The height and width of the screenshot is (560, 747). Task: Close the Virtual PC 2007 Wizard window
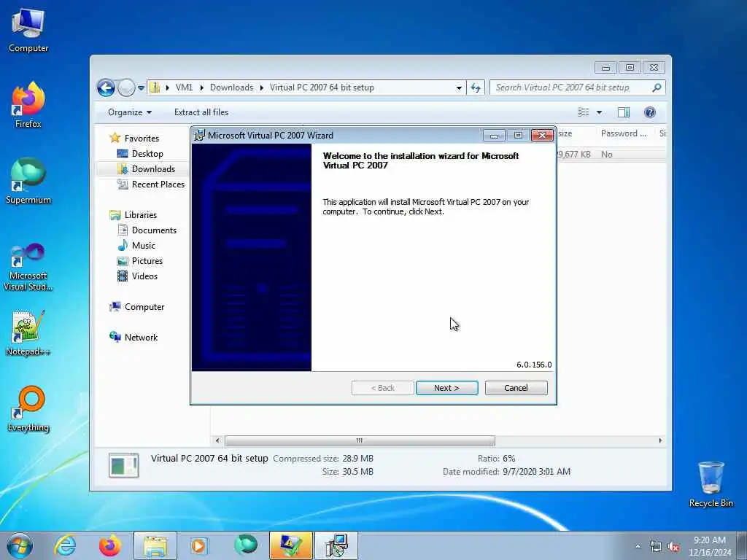point(542,135)
